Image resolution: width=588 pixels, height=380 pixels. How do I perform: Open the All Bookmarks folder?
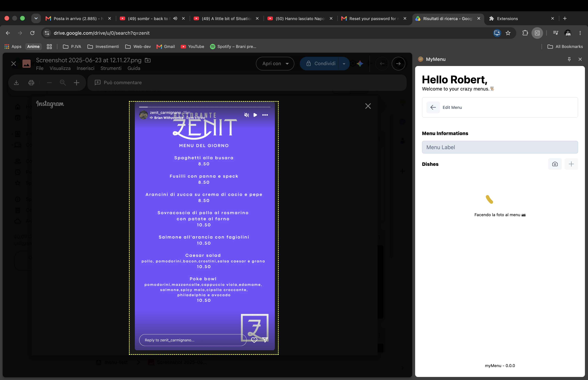point(565,47)
